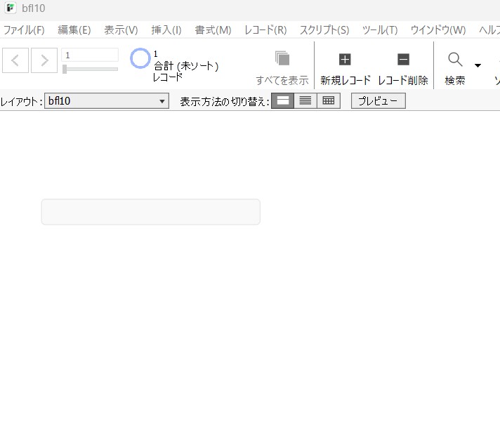Screen dimensions: 500x448
Task: Click the record navigation slider
Action: tap(91, 69)
